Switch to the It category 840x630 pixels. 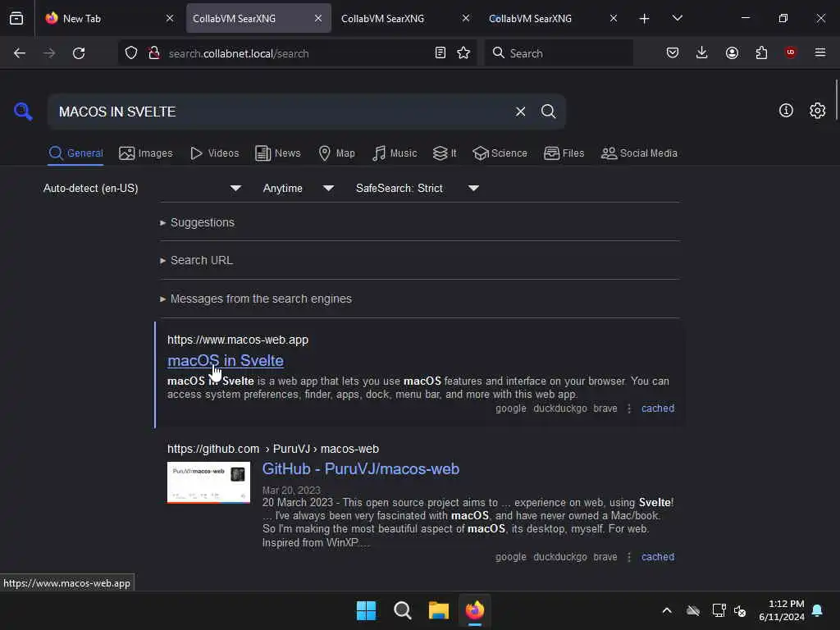[x=445, y=153]
